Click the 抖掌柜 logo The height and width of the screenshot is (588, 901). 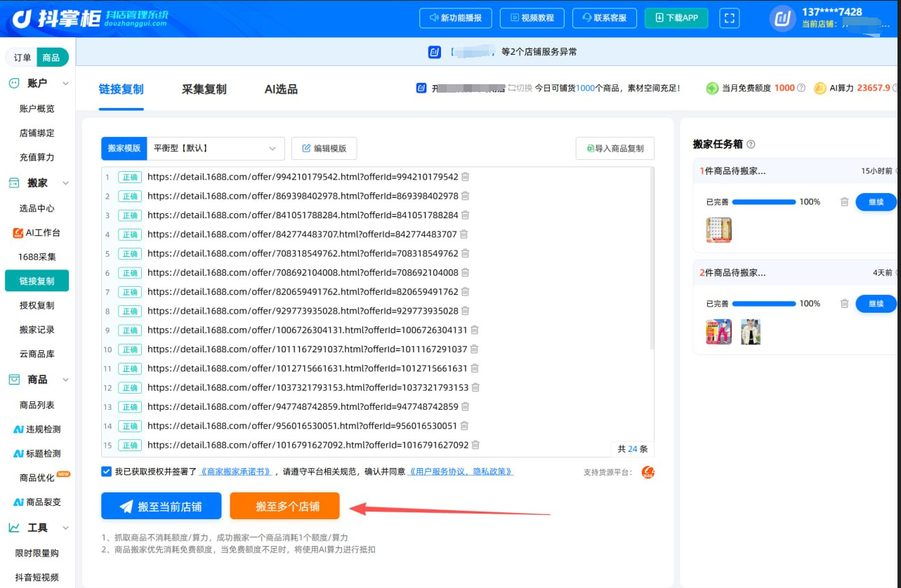coord(91,18)
